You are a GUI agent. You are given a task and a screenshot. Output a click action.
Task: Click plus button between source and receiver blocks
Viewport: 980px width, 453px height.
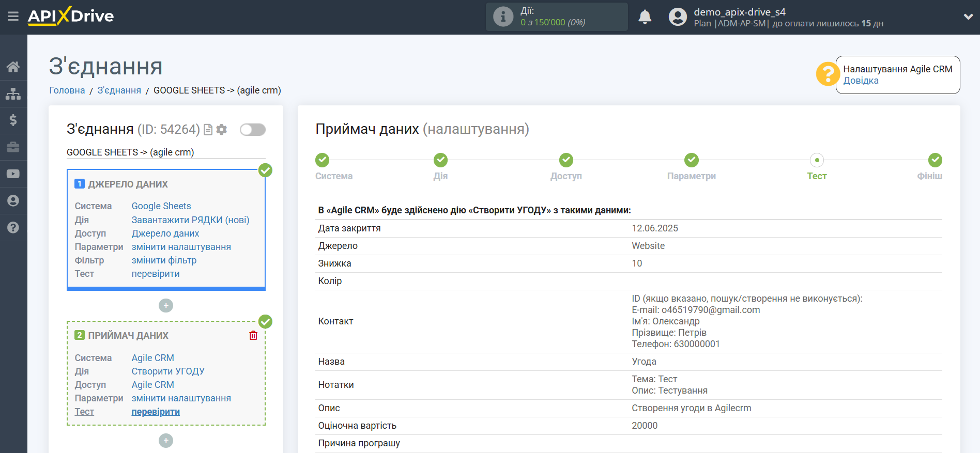(x=166, y=306)
